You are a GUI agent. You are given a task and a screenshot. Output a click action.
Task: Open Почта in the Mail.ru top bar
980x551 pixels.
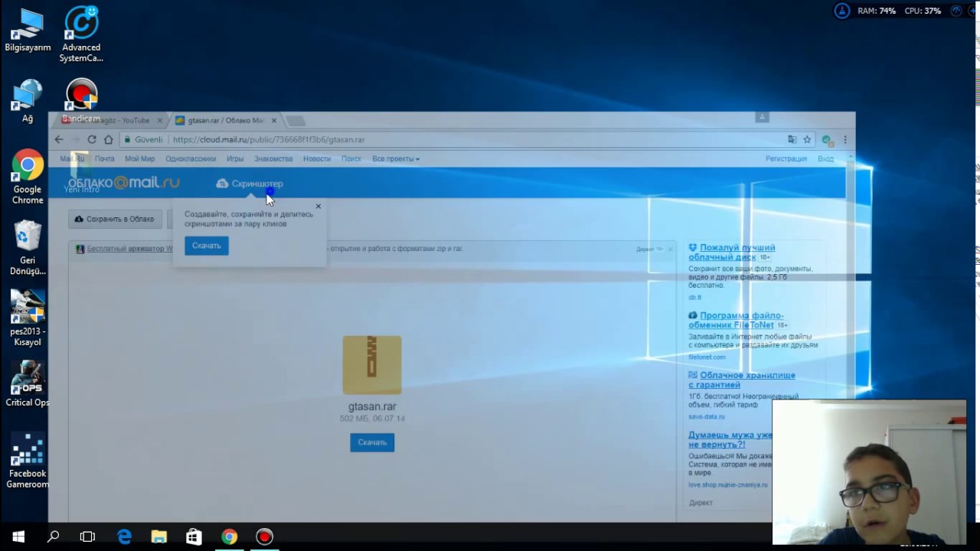tap(105, 158)
